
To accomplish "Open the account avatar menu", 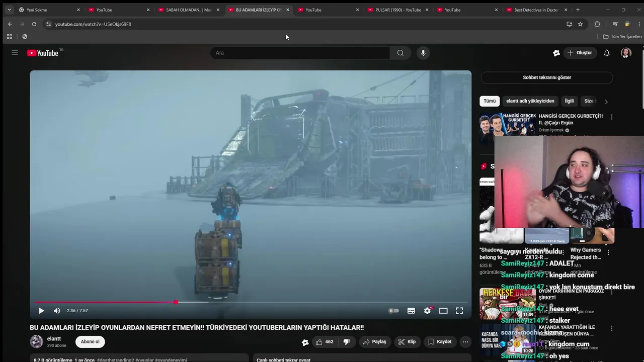I will [626, 53].
